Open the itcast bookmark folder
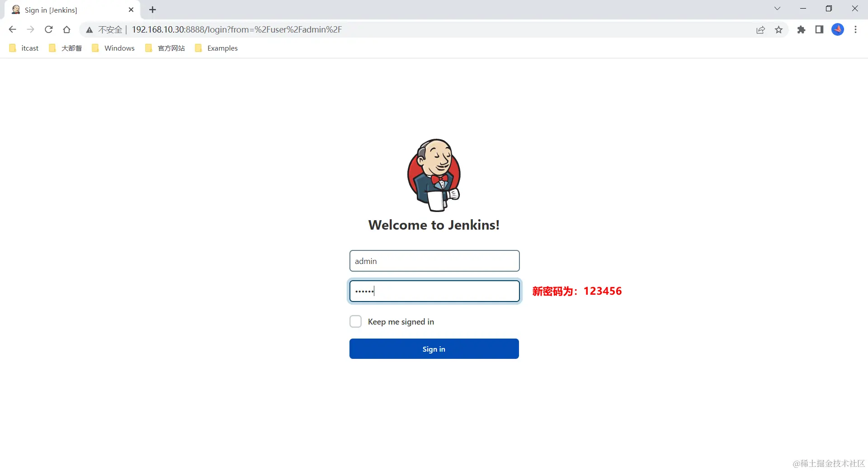The height and width of the screenshot is (471, 868). tap(24, 48)
